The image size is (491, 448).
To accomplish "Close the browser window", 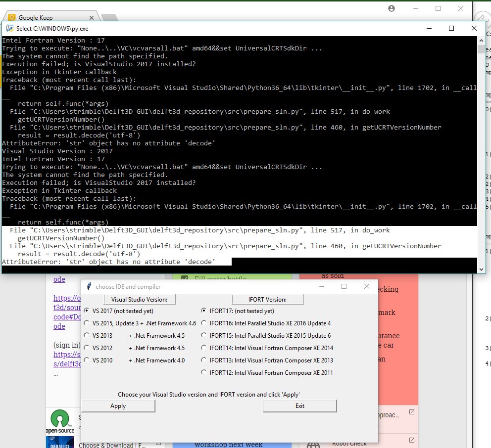I will pyautogui.click(x=461, y=8).
